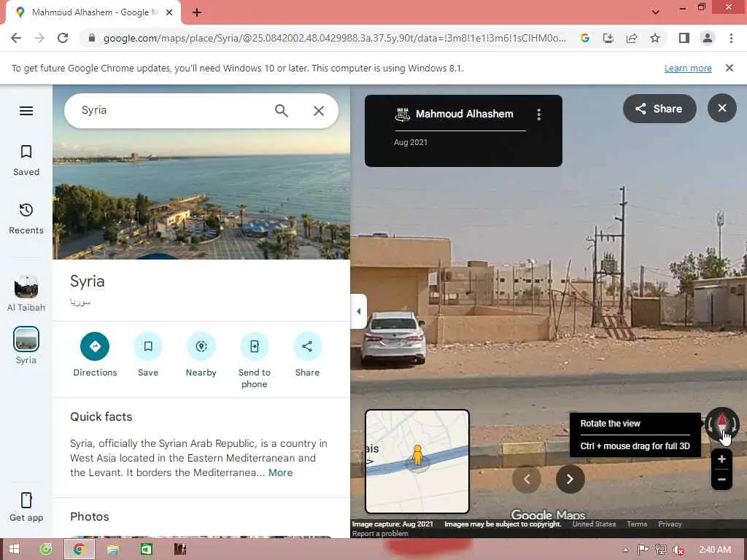The width and height of the screenshot is (747, 560).
Task: Click the Chrome taskbar icon
Action: (79, 550)
